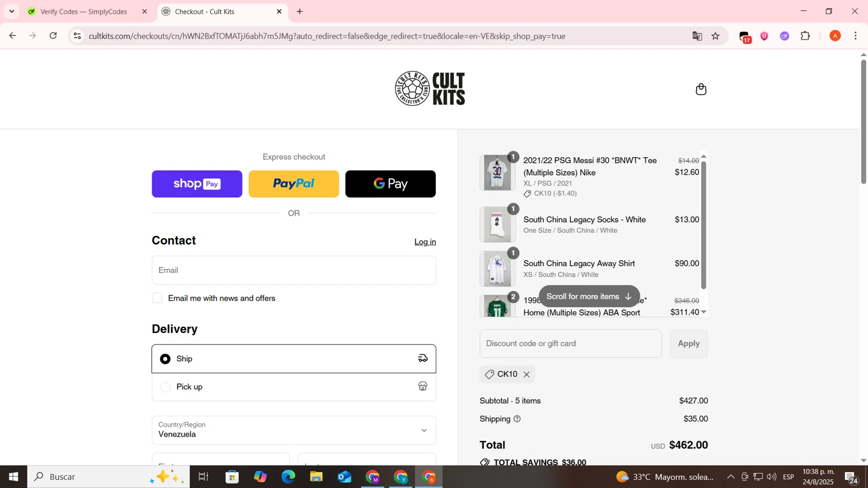Close the Verify Codes tab
Screen dimensions: 868x488
point(145,12)
